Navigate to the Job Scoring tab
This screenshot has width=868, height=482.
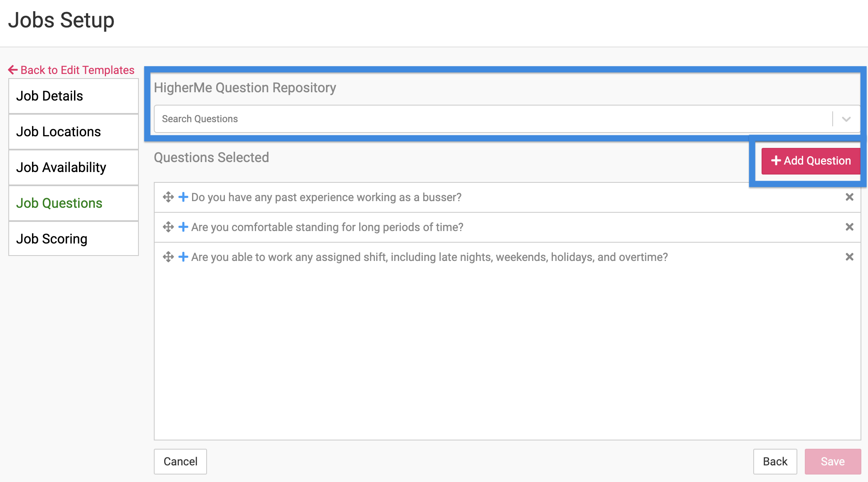(74, 239)
